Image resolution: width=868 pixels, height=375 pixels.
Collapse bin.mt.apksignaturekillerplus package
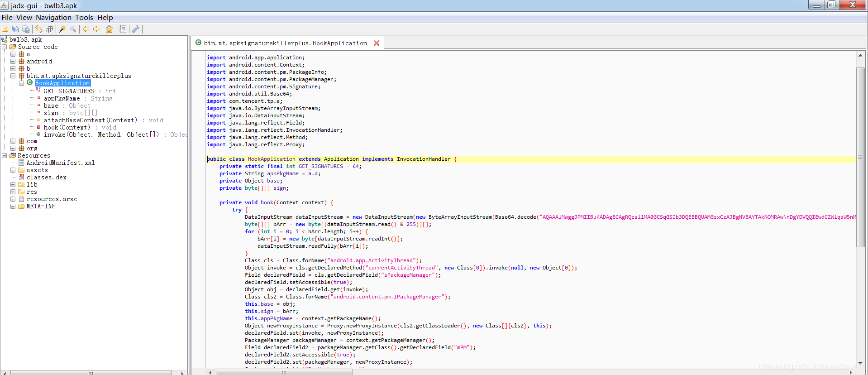(13, 76)
